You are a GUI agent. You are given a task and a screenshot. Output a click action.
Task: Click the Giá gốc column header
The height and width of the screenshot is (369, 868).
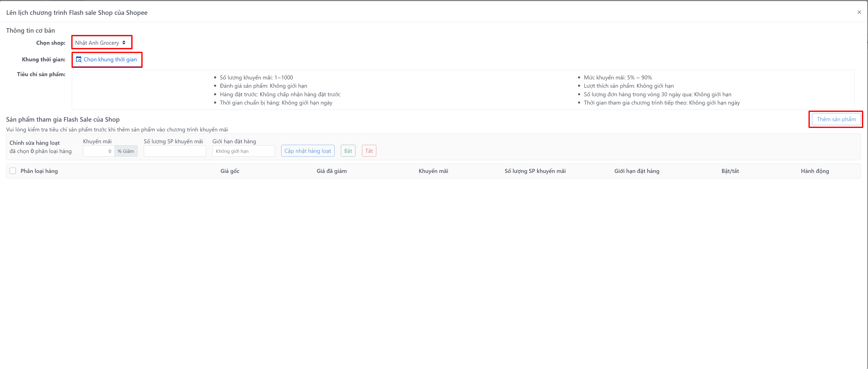coord(230,171)
